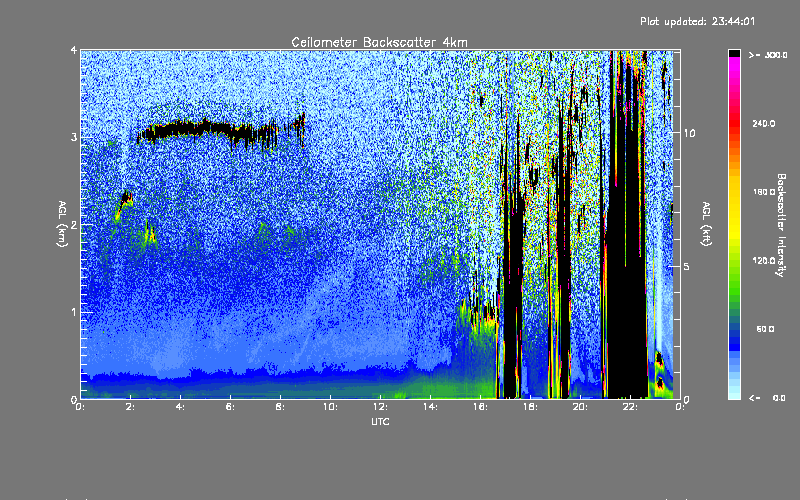The height and width of the screenshot is (500, 800).
Task: Click the right kft axis label '10'
Action: point(689,133)
